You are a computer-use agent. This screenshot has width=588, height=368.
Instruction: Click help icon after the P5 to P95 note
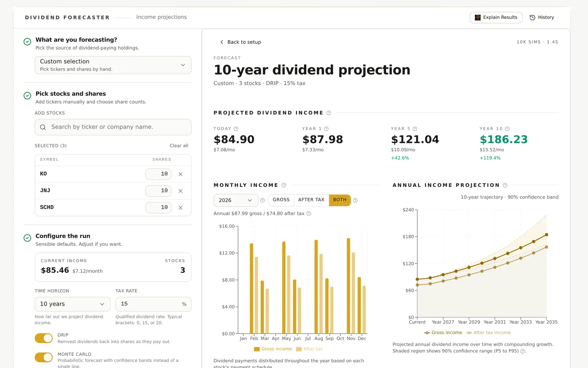(x=523, y=351)
